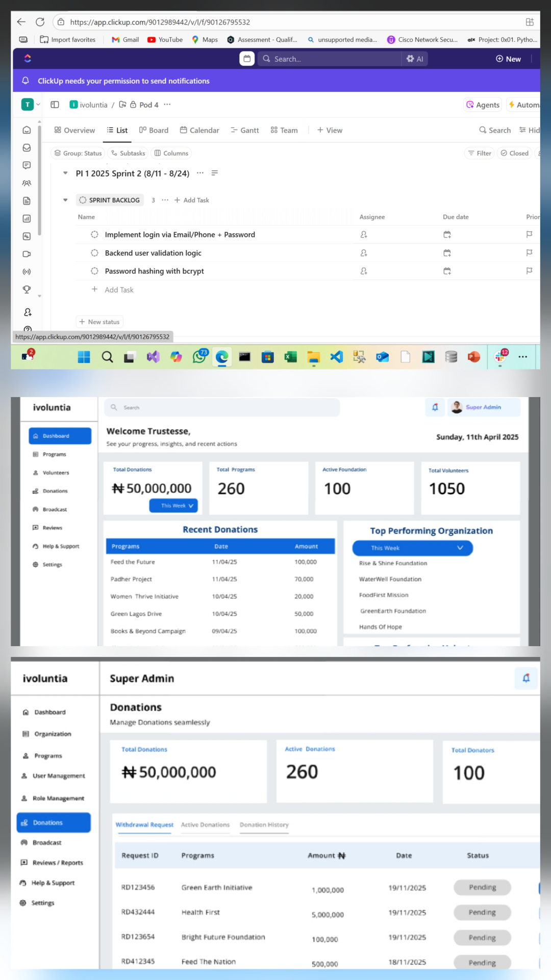Screen dimensions: 551x980
Task: Open the Clips video icon in sidebar
Action: point(27,254)
